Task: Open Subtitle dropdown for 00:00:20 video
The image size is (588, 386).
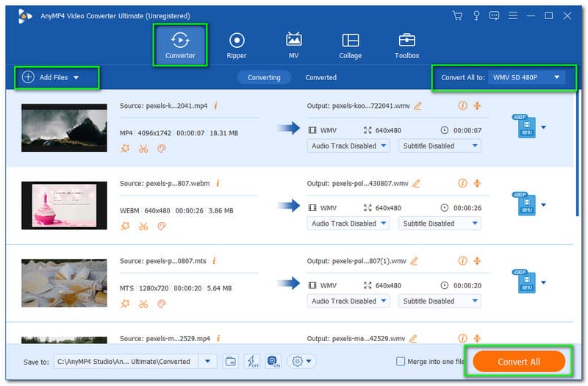Action: point(440,301)
